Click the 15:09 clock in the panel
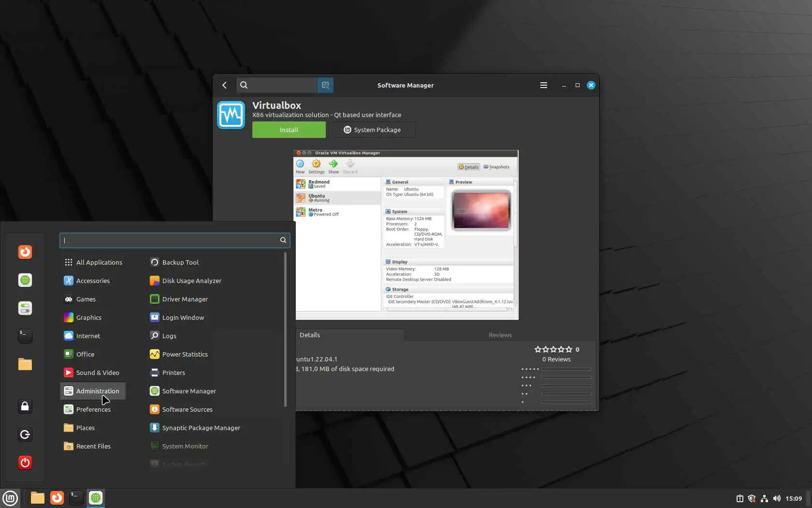Screen dimensions: 812x508 794,498
